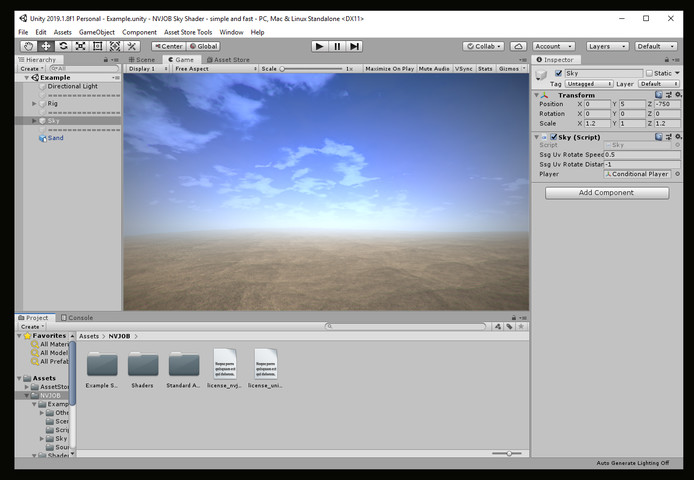694x480 pixels.
Task: Toggle VSync in Game view
Action: tap(463, 69)
